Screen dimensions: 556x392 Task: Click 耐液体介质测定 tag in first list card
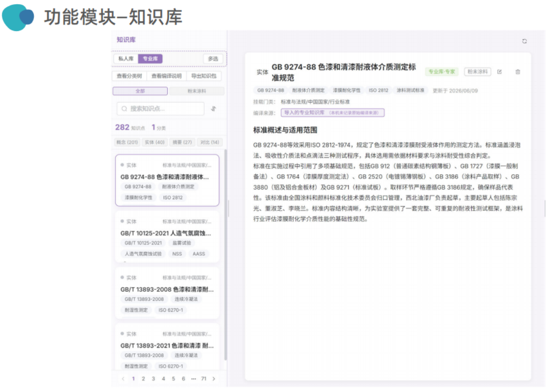point(178,187)
